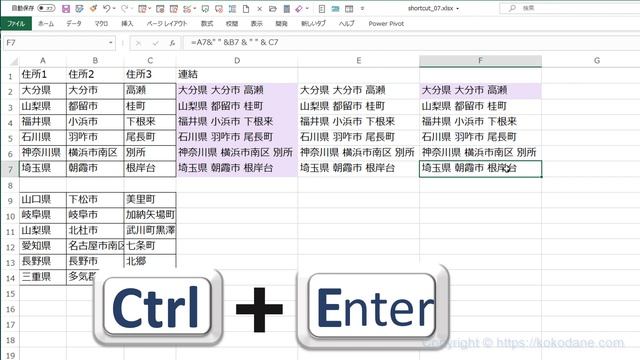Click cell 加納矢場町 in row 10
This screenshot has width=640, height=360.
click(x=150, y=215)
